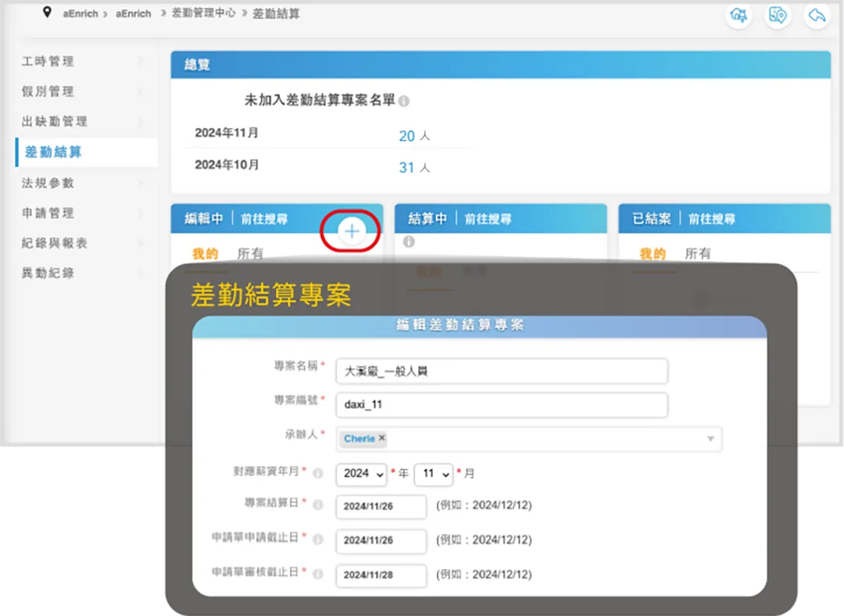Image resolution: width=844 pixels, height=616 pixels.
Task: Click the site map location icon at top right
Action: click(x=778, y=16)
